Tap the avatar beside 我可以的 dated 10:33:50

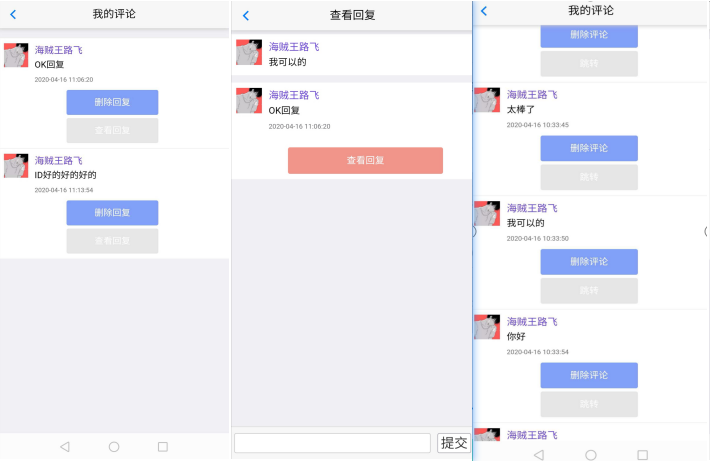coord(487,213)
